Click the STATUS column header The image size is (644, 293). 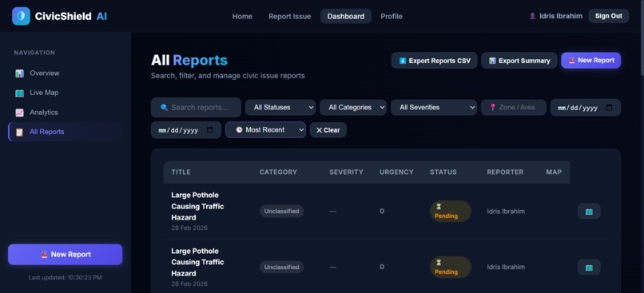click(x=443, y=172)
